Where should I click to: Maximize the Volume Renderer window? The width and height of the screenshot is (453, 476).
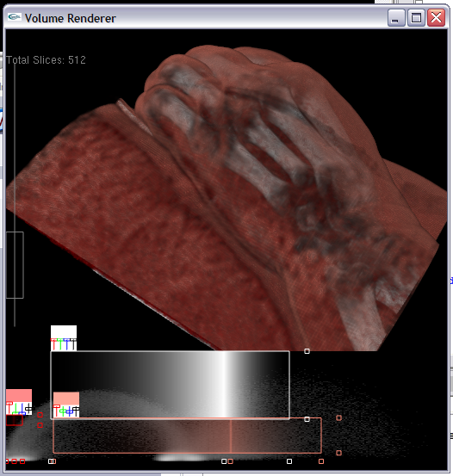416,18
